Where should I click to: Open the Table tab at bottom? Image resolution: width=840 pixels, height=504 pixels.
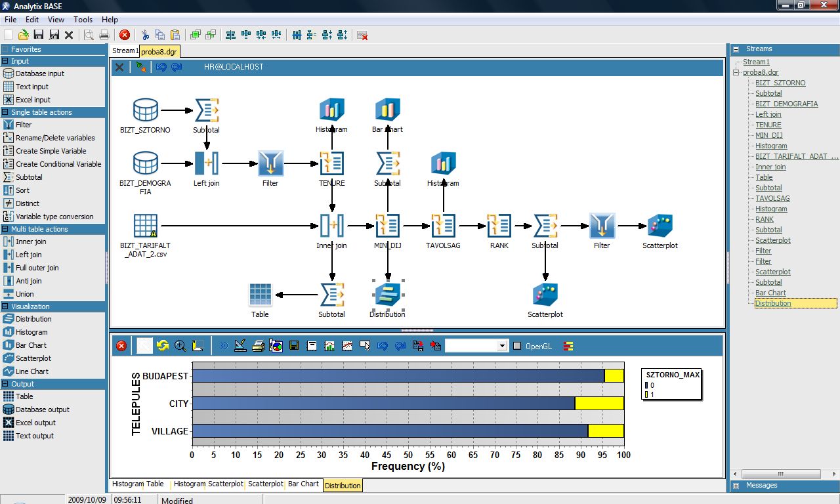[x=156, y=484]
